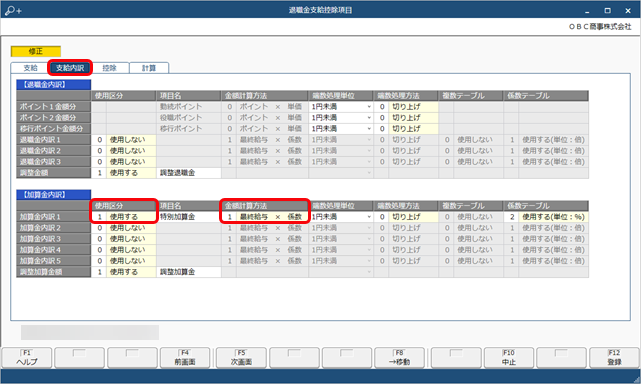
Task: Click 係数テーブル cell for 退職金内訳2
Action: click(546, 151)
